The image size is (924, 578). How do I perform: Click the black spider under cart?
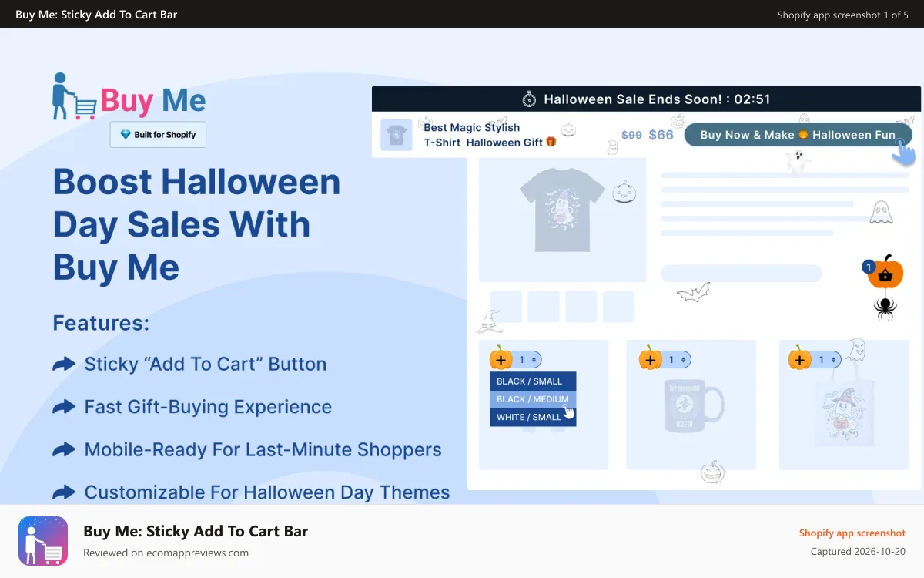pos(885,308)
